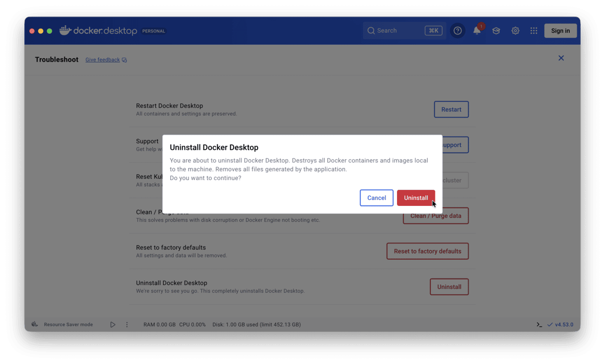Open the terminal icon in the status bar
The image size is (605, 364).
[539, 324]
